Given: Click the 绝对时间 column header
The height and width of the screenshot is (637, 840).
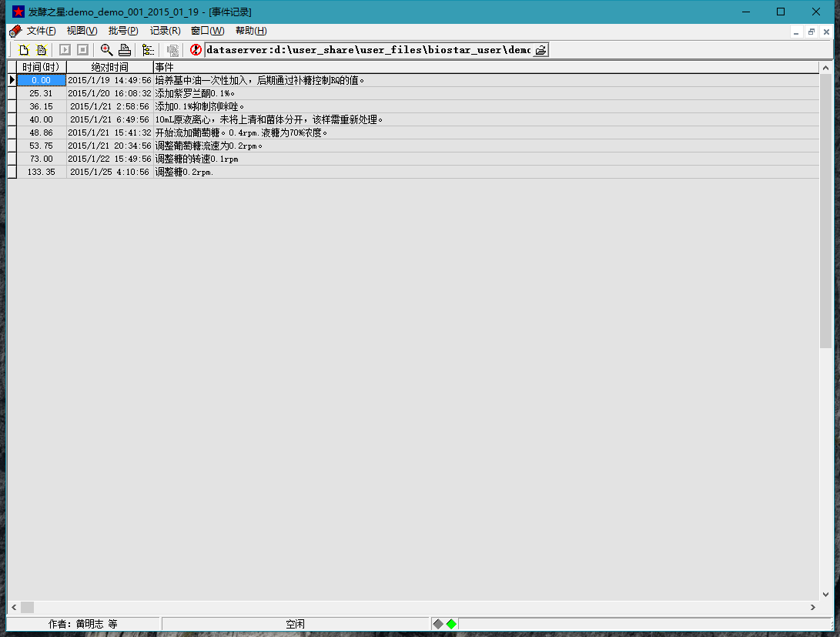Looking at the screenshot, I should click(109, 68).
